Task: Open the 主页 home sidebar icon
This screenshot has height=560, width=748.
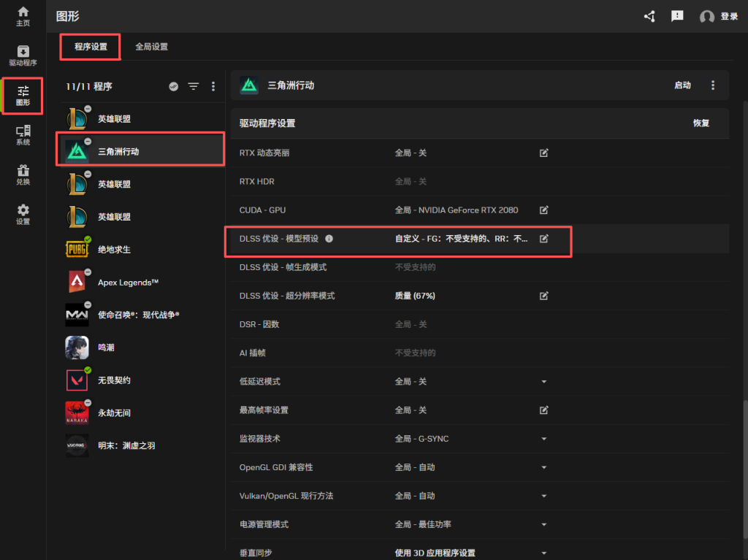Action: pos(23,16)
